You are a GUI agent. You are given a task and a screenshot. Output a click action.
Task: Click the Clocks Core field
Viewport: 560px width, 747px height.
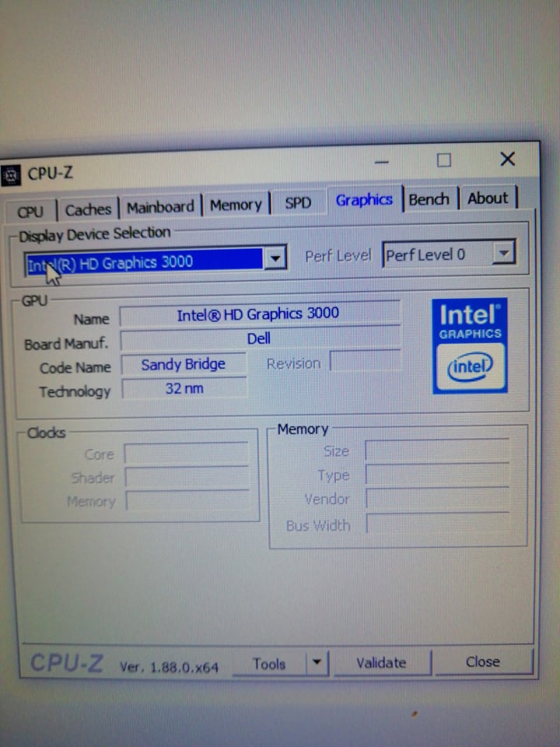pyautogui.click(x=186, y=453)
